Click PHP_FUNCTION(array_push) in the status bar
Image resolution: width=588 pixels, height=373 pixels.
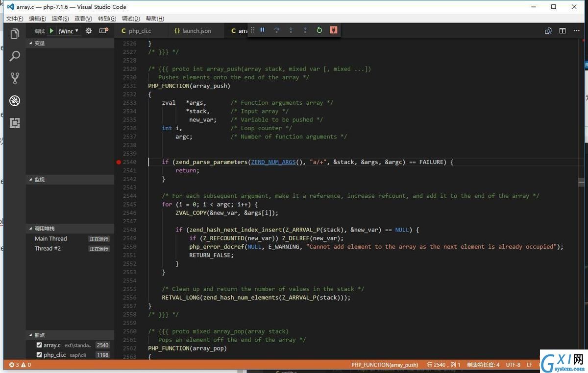click(385, 365)
